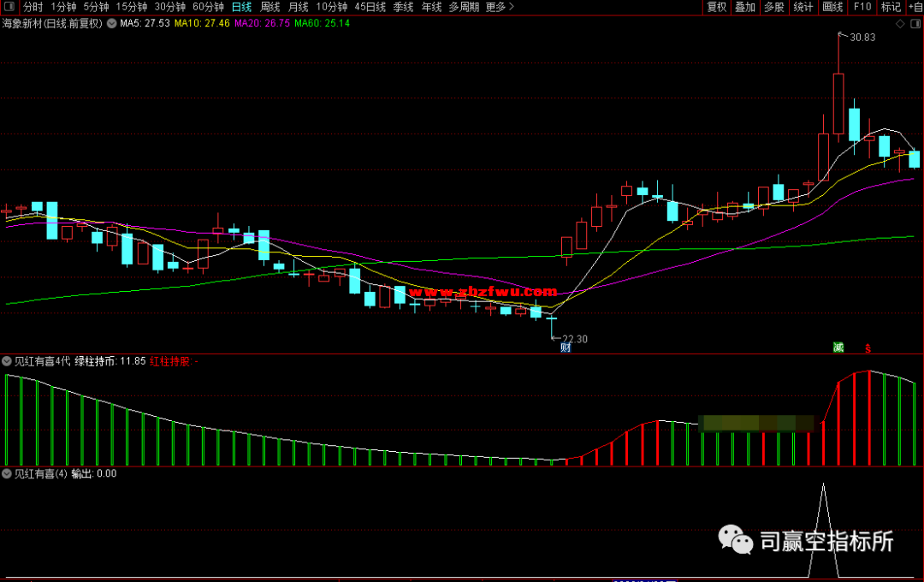Open the 多周期 multi-period view
The width and height of the screenshot is (924, 582).
(464, 7)
